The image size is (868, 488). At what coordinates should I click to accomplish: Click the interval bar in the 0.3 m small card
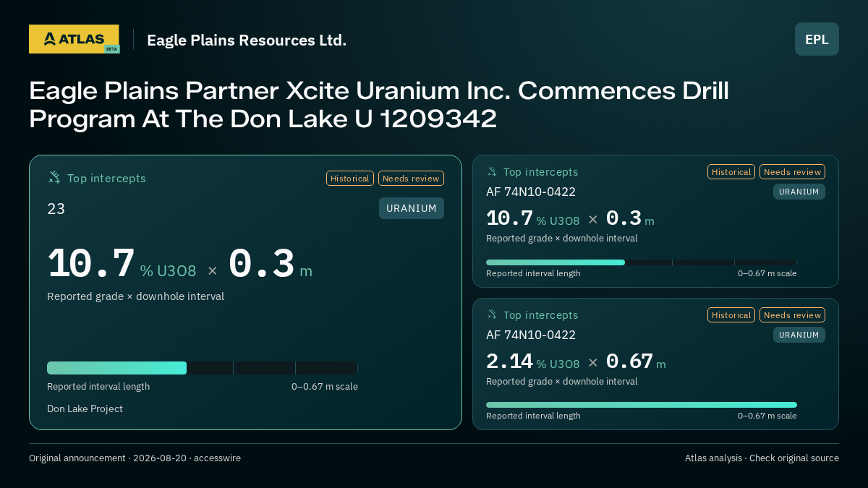click(x=642, y=262)
